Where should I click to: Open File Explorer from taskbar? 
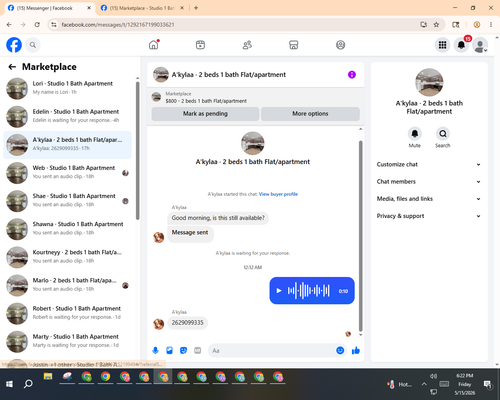48,377
